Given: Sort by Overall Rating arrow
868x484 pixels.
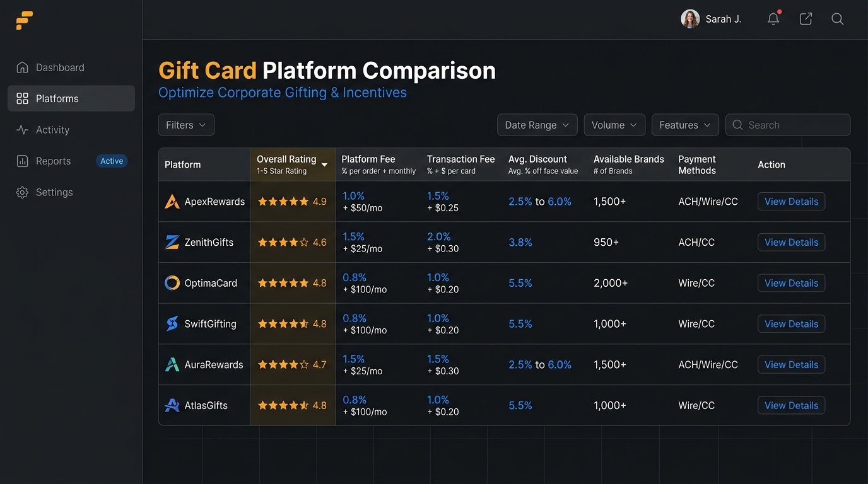Looking at the screenshot, I should [x=324, y=165].
